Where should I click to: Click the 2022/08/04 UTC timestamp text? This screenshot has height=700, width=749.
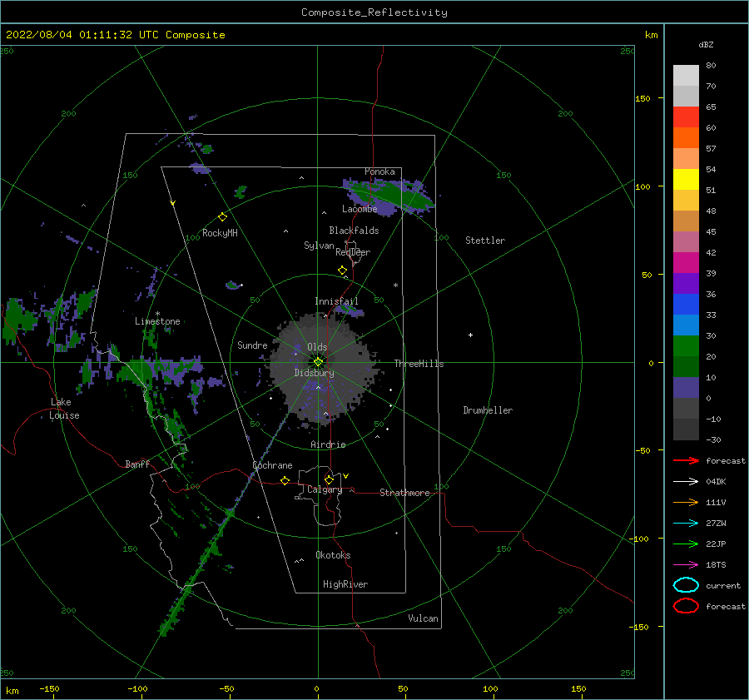115,35
